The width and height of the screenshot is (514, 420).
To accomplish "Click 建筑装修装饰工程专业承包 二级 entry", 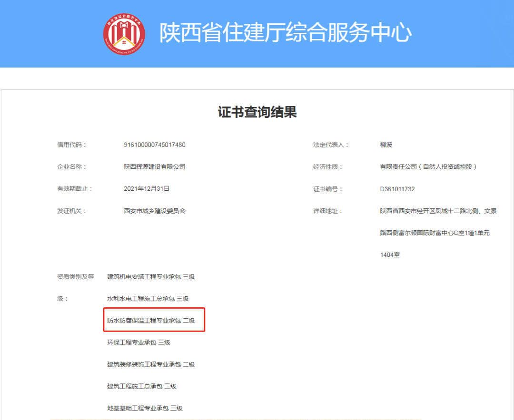I will (x=151, y=364).
